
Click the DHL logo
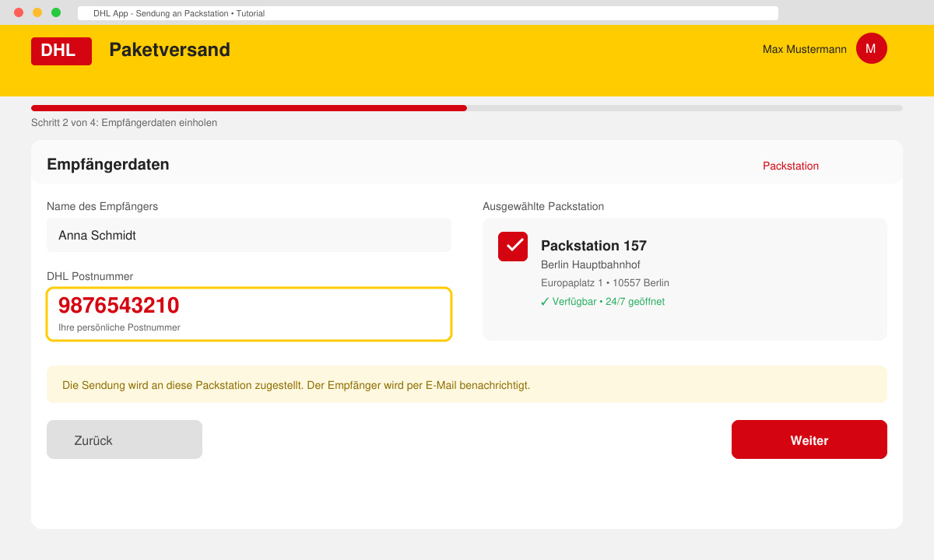61,51
